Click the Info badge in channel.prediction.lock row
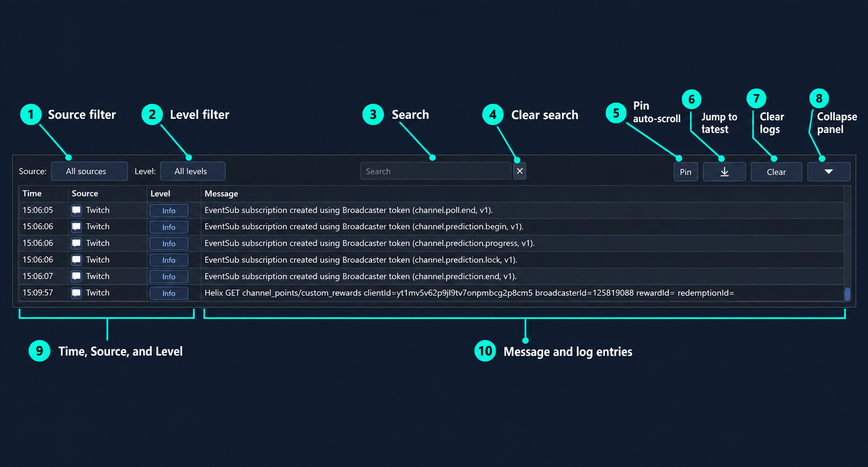868x467 pixels. [x=169, y=260]
